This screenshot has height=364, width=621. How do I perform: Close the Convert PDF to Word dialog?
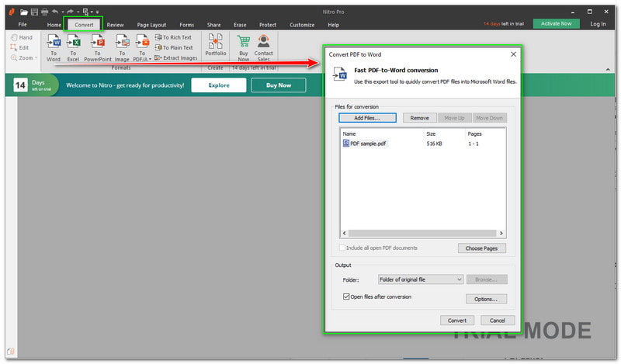tap(513, 54)
